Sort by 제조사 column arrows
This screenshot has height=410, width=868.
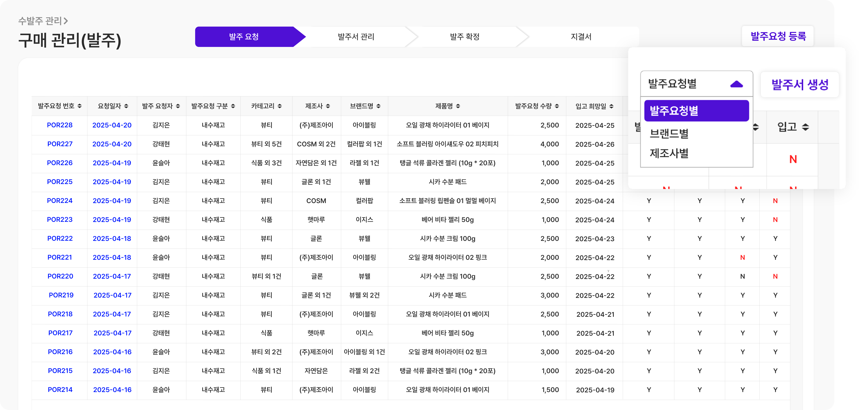328,106
